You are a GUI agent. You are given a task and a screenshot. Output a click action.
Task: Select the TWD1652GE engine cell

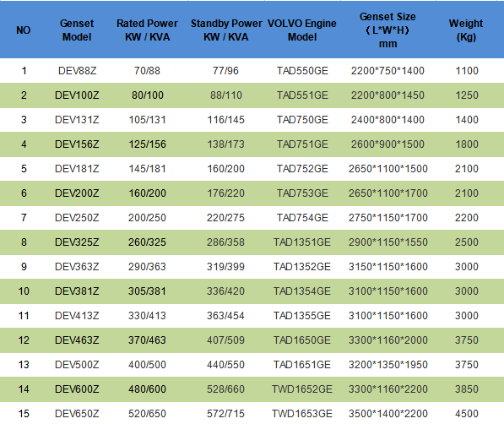point(302,389)
